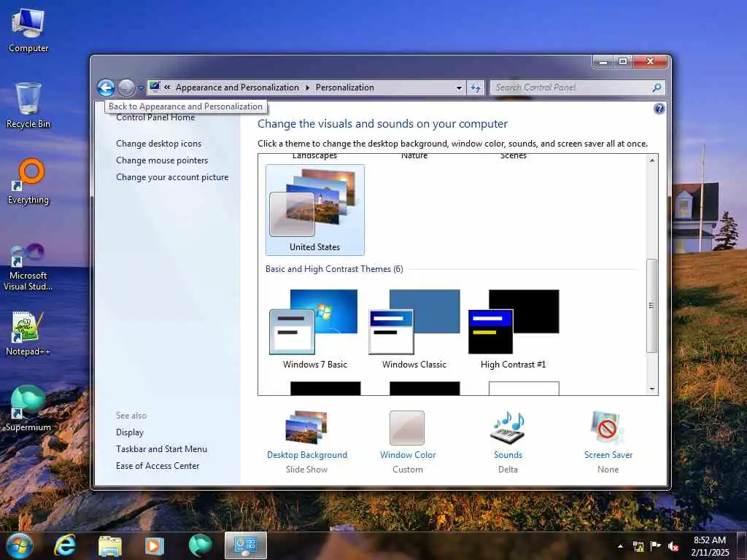Open Help with the question mark icon
This screenshot has width=747, height=560.
(x=659, y=109)
